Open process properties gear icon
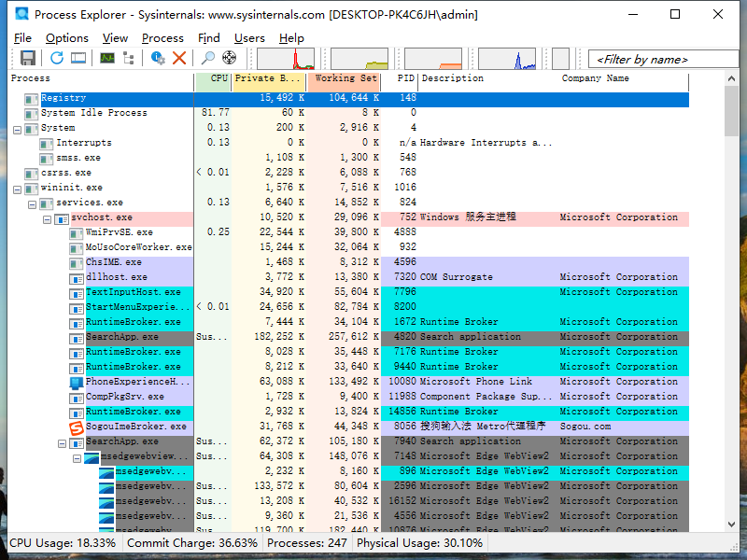747x560 pixels. 158,58
